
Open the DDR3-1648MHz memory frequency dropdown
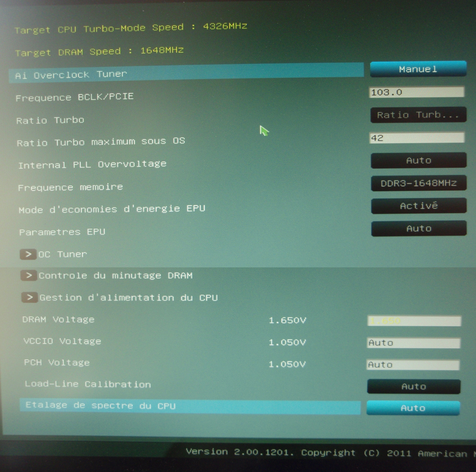click(418, 183)
